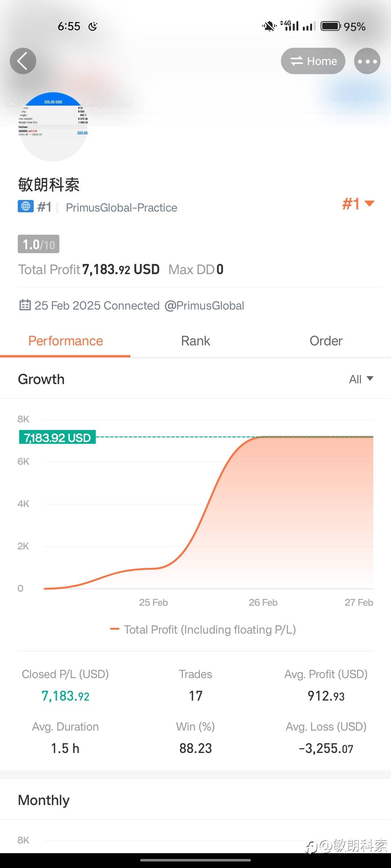Tap the moon icon next to clock
The width and height of the screenshot is (391, 868).
coord(93,26)
